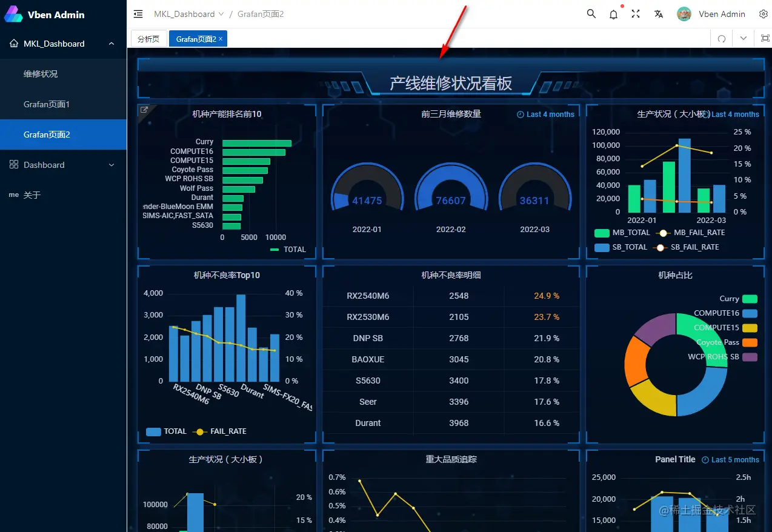Click the 产线维修状况看板 dashboard heading
772x532 pixels.
(451, 84)
